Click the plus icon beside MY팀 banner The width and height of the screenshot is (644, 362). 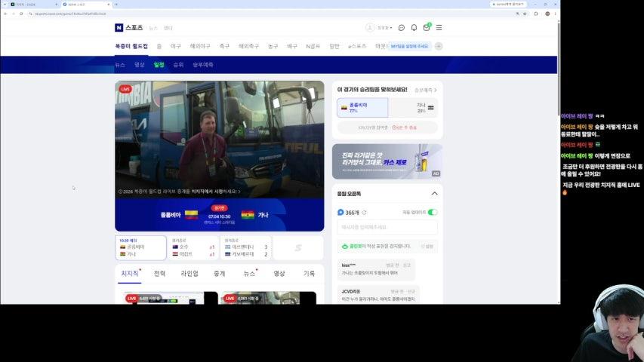click(x=439, y=46)
